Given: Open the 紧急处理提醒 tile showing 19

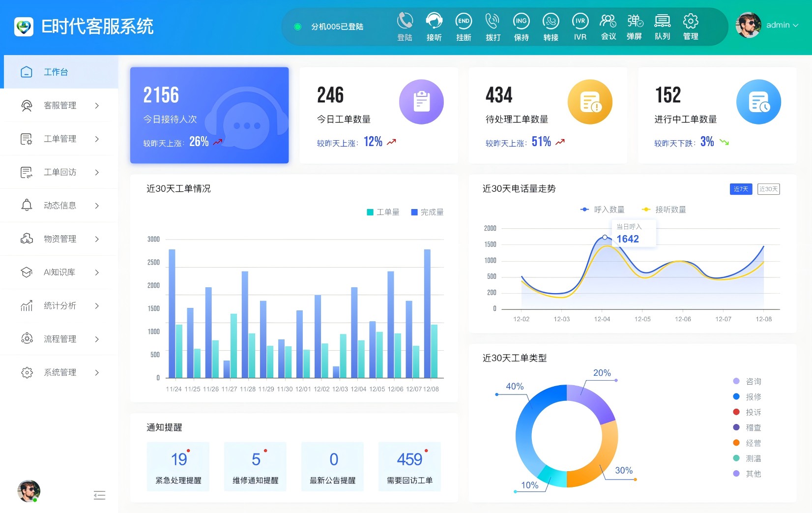Looking at the screenshot, I should click(x=178, y=466).
